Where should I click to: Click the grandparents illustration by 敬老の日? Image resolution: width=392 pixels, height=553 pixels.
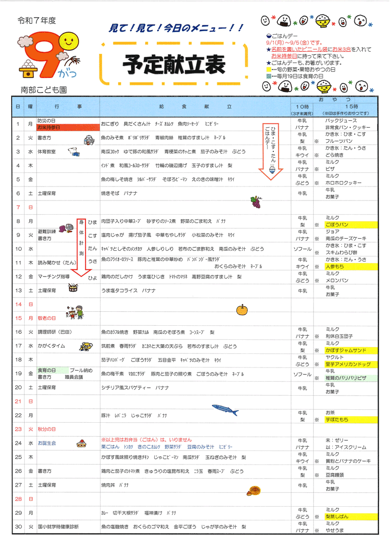point(75,312)
